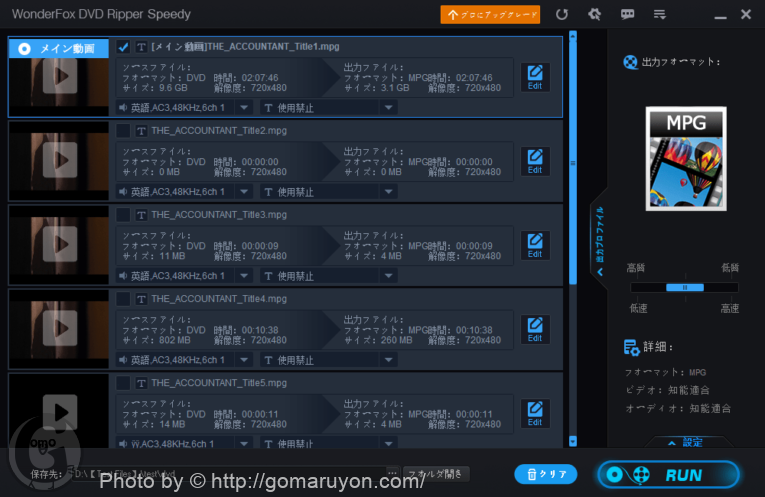Click the list scrollbar down arrow
The width and height of the screenshot is (765, 497).
pos(573,441)
